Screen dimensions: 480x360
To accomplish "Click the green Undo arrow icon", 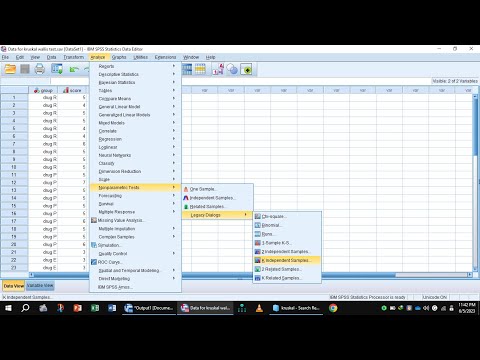I will click(74, 69).
